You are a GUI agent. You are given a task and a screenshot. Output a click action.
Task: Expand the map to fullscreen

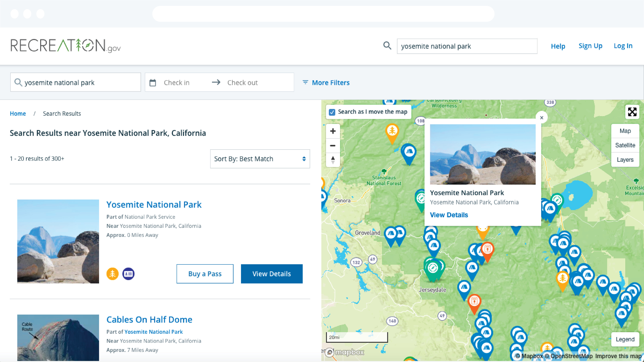tap(632, 112)
